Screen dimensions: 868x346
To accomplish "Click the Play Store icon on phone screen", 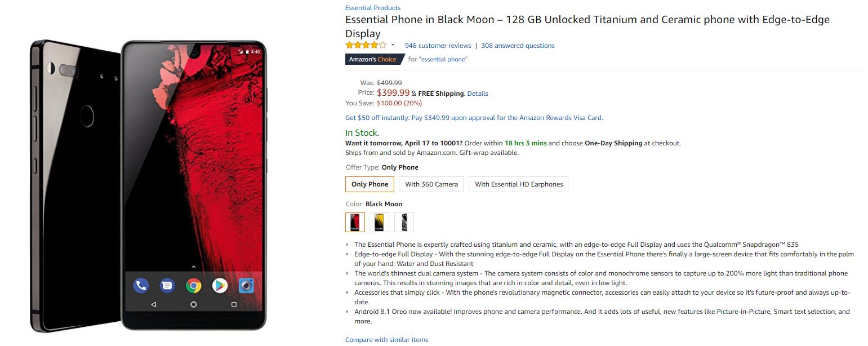I will coord(220,286).
